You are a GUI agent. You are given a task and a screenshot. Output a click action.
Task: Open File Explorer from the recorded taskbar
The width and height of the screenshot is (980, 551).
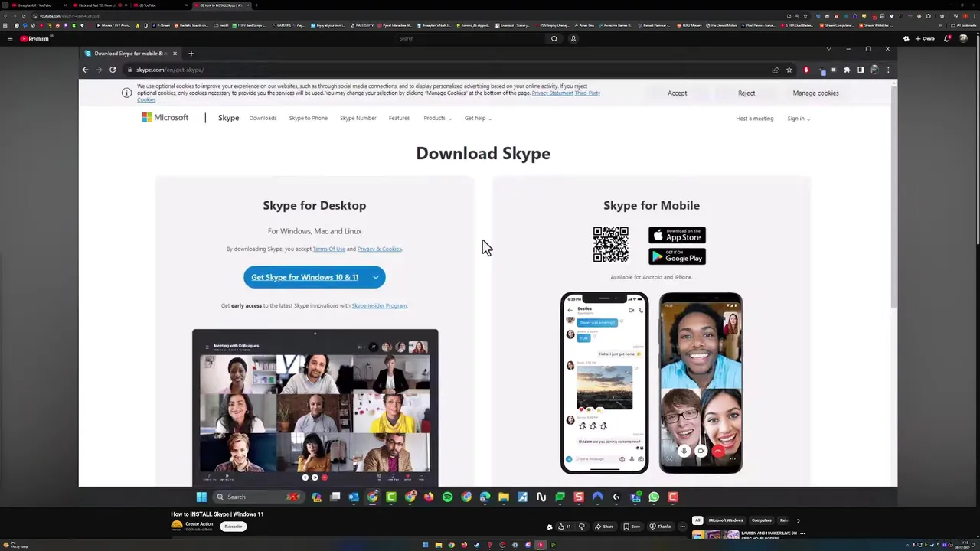[x=504, y=497]
